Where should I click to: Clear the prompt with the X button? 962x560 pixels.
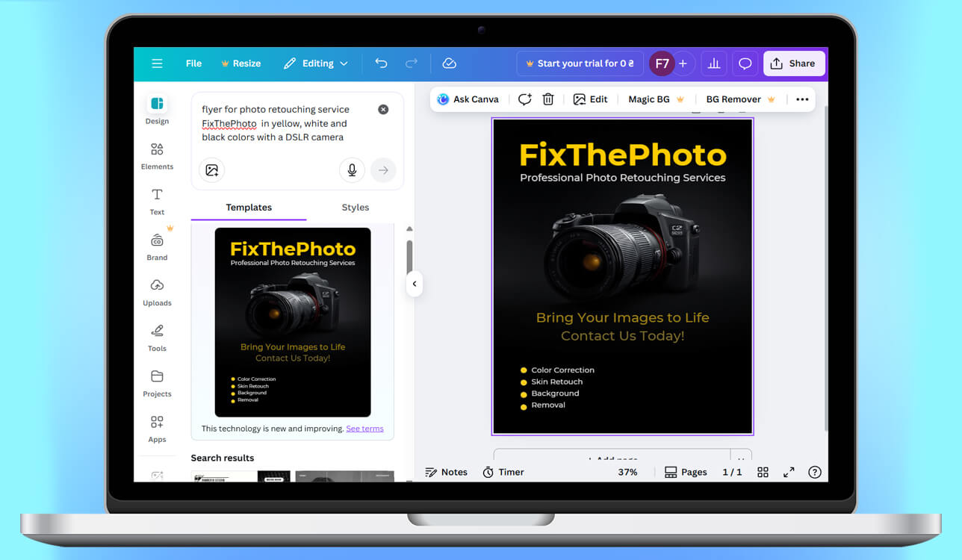383,110
